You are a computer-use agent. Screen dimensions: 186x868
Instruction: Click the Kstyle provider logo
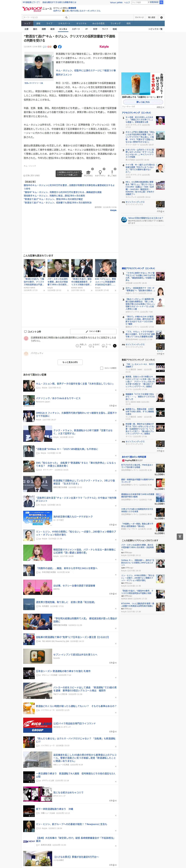pyautogui.click(x=104, y=46)
